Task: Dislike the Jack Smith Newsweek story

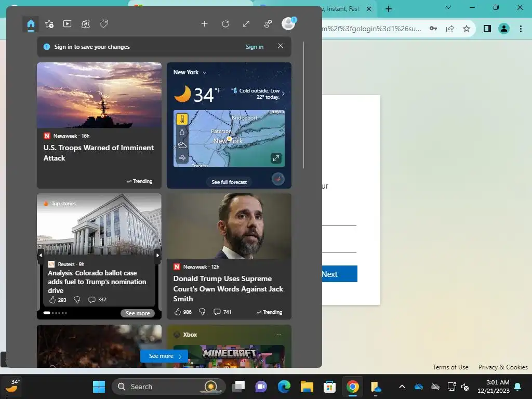Action: [x=202, y=312]
